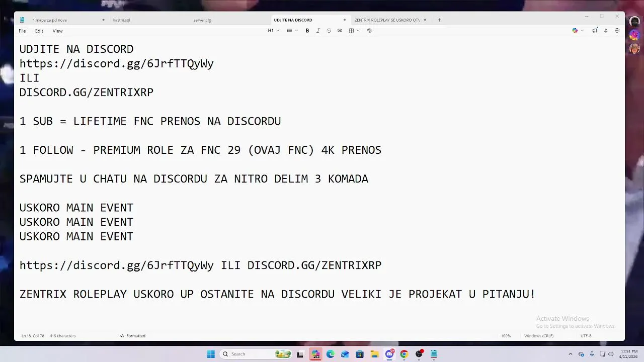The width and height of the screenshot is (644, 362).
Task: Open the list style dropdown
Action: pos(292,31)
